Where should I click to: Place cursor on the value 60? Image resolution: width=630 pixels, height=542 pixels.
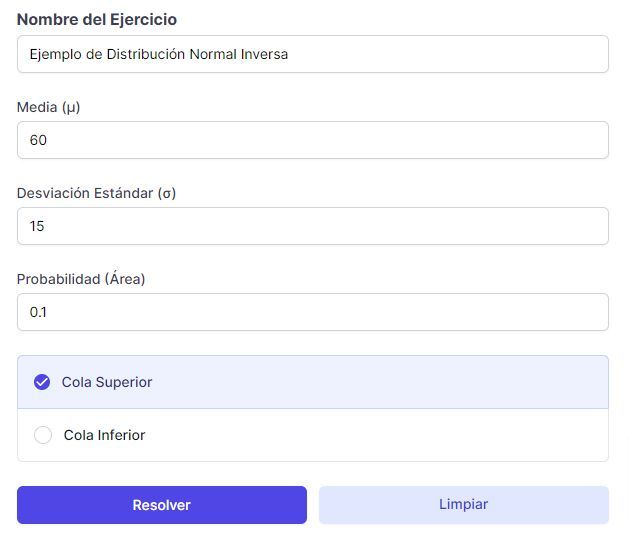(38, 140)
